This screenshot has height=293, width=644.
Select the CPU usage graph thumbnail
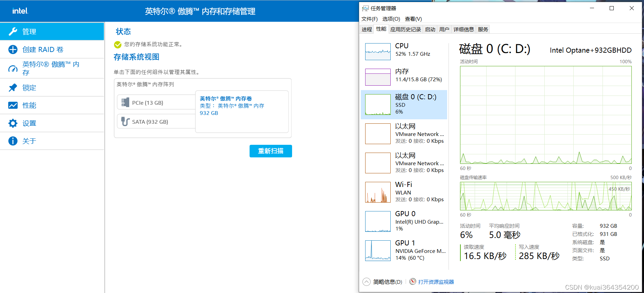[378, 52]
